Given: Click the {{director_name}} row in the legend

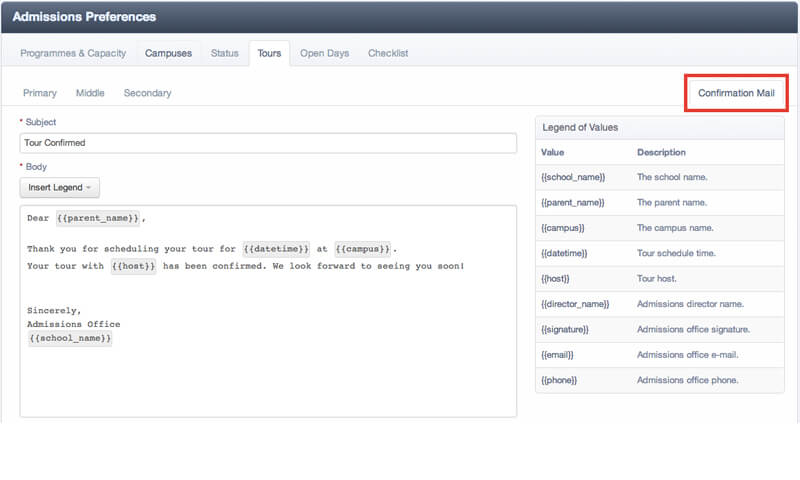Looking at the screenshot, I should 660,304.
